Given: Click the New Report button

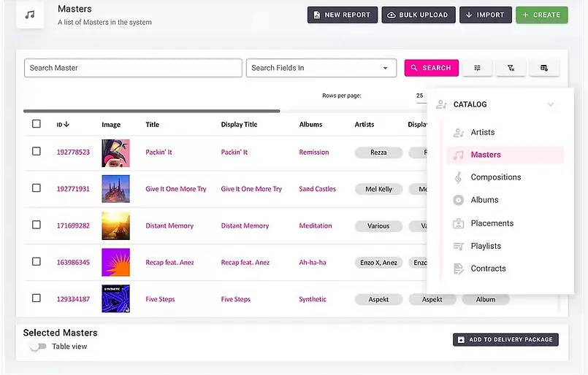Looking at the screenshot, I should point(343,15).
